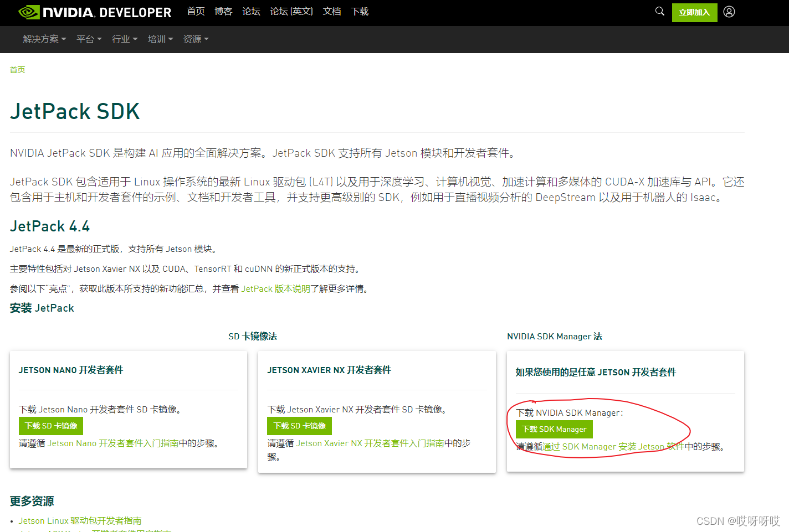Image resolution: width=789 pixels, height=532 pixels.
Task: Expand the 行业 dropdown menu
Action: pyautogui.click(x=125, y=39)
